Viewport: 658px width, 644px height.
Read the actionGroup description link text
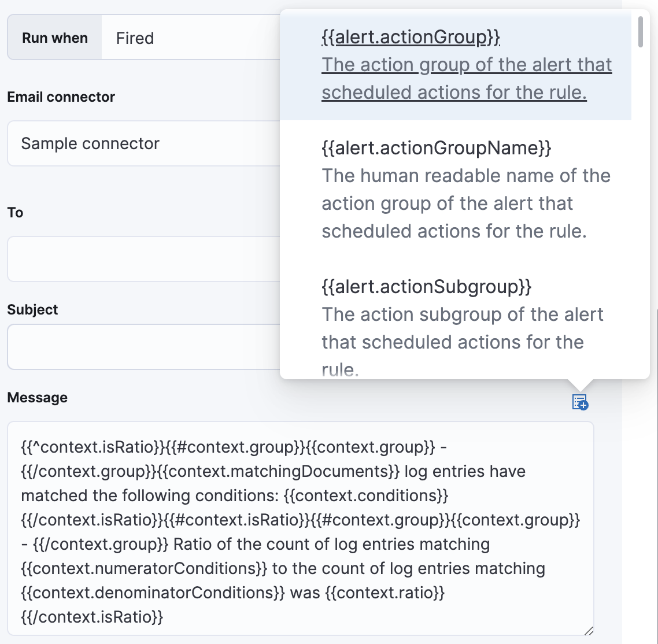467,78
